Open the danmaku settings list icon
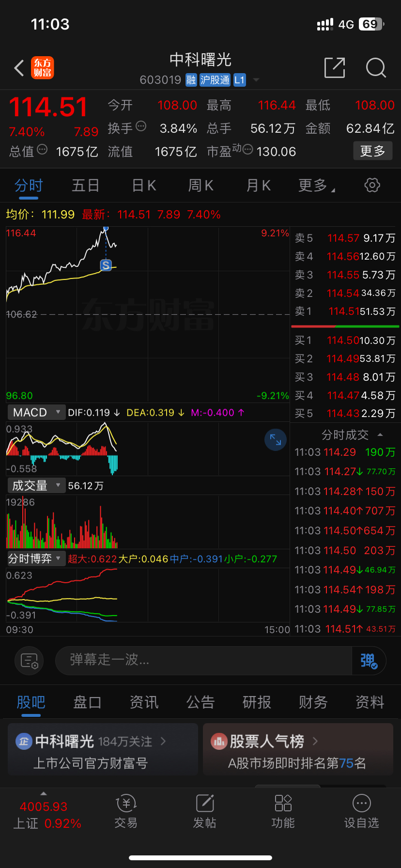The width and height of the screenshot is (401, 868). pos(29,661)
